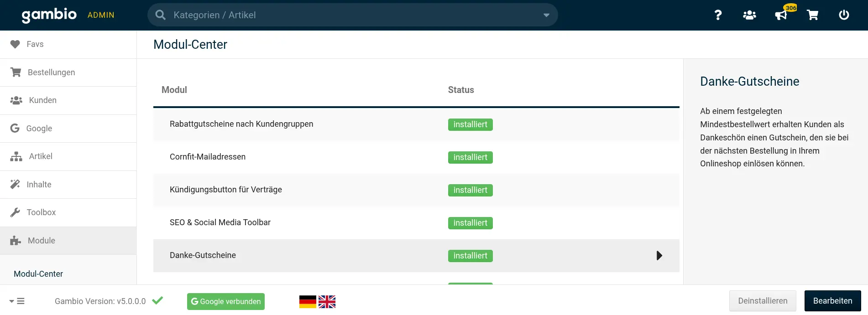
Task: Select the Cornfit-Mailadressen module row
Action: [208, 157]
